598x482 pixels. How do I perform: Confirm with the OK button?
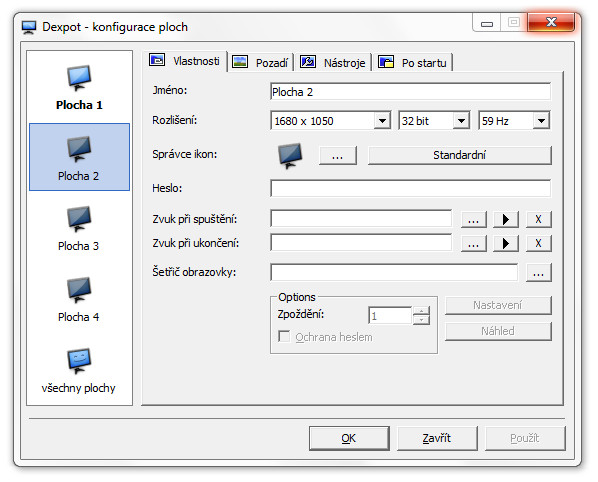point(349,439)
